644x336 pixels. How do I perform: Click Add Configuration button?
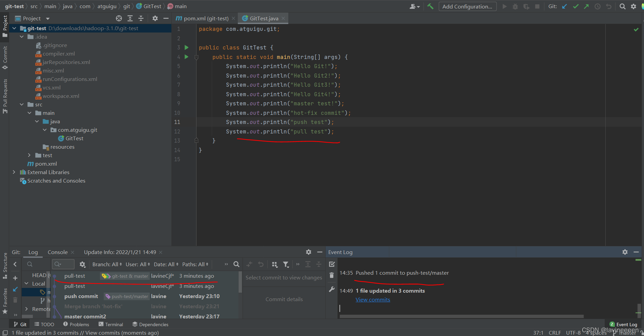[468, 6]
